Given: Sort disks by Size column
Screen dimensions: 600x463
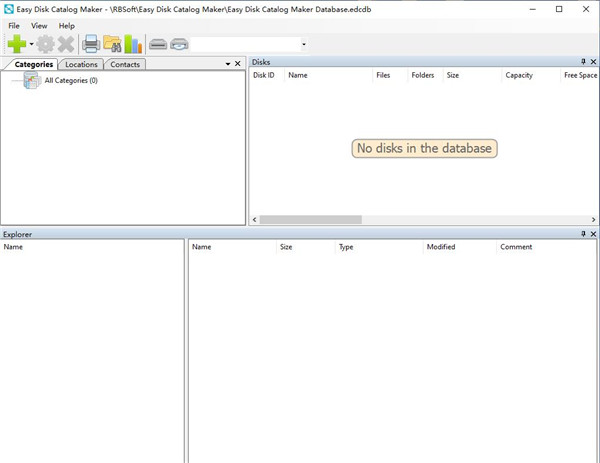Looking at the screenshot, I should [472, 75].
